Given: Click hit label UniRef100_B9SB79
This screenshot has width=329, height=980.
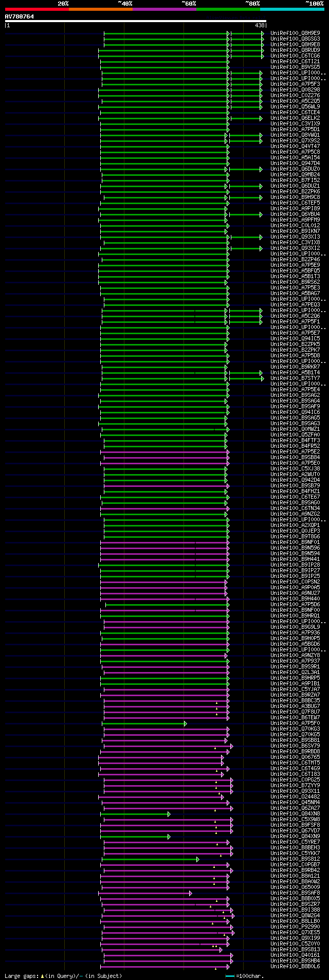Looking at the screenshot, I should tap(295, 485).
